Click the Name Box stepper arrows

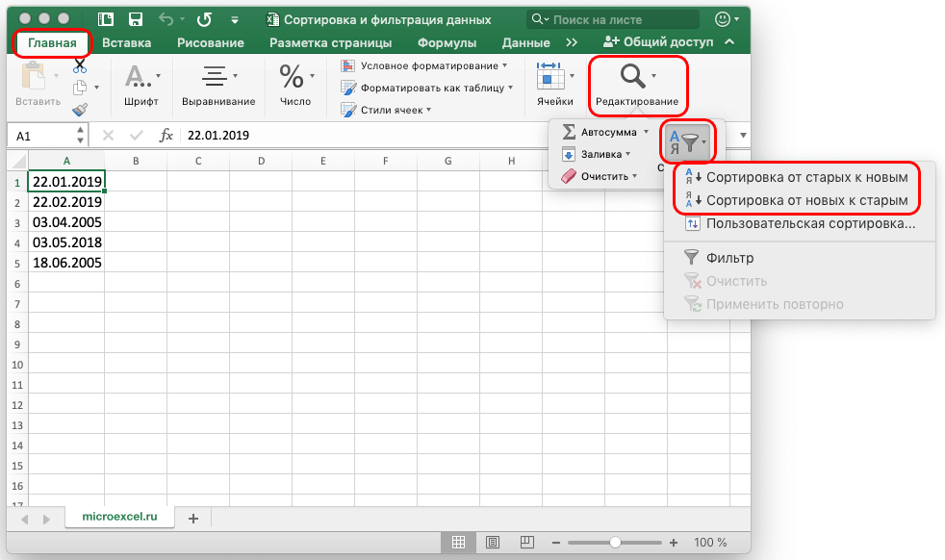pos(80,135)
